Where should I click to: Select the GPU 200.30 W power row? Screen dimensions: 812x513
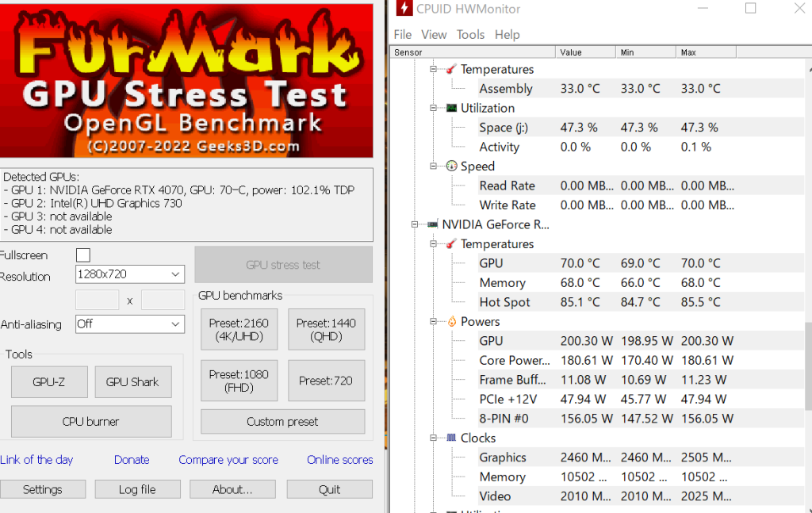click(641, 341)
